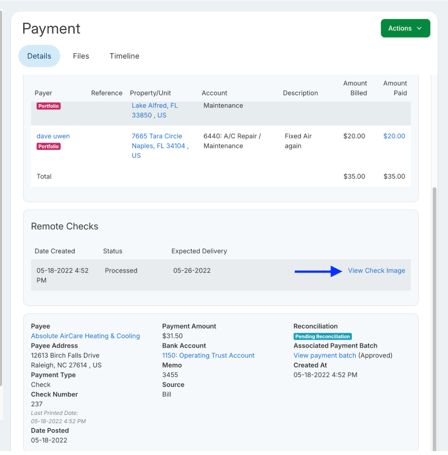Screen dimensions: 448x455
Task: Open Lake Alfred, FL property link
Action: coord(154,110)
